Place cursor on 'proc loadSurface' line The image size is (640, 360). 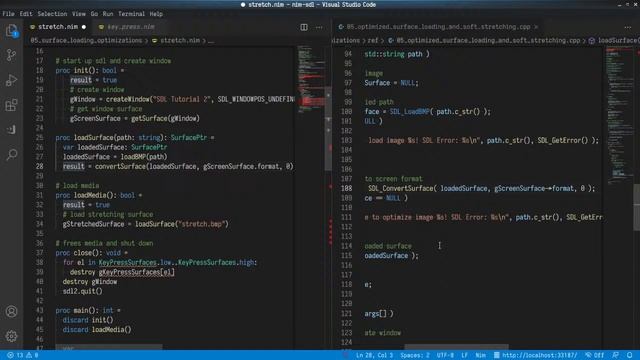point(135,138)
